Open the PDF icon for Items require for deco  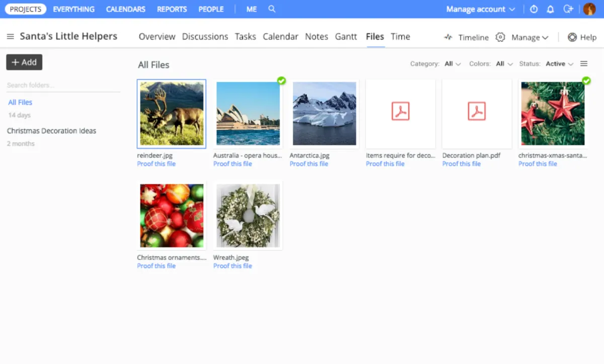point(401,111)
